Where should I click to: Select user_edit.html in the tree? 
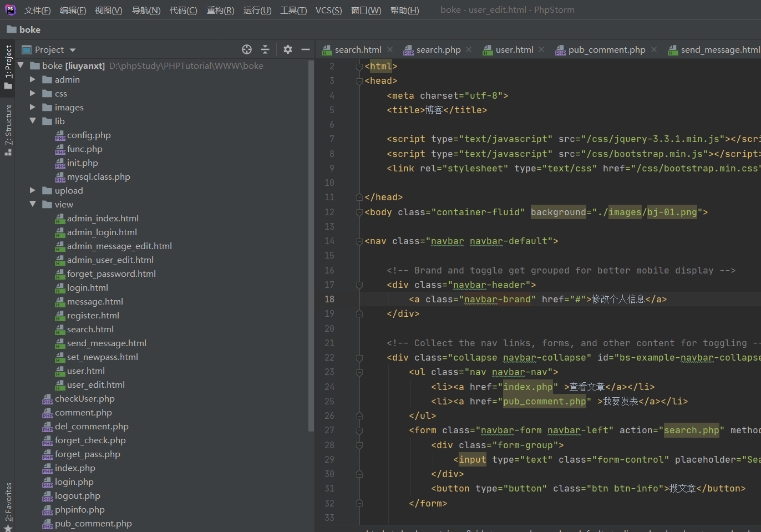[x=95, y=384]
